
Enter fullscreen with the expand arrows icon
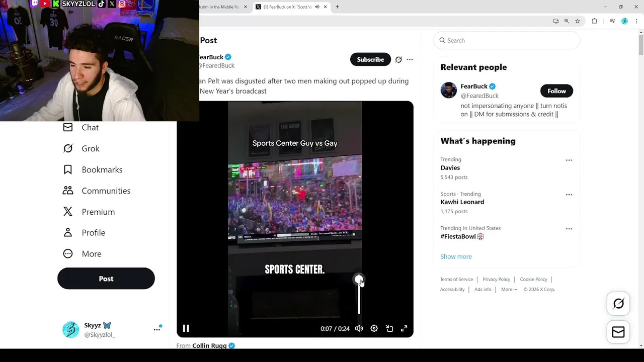pos(404,328)
